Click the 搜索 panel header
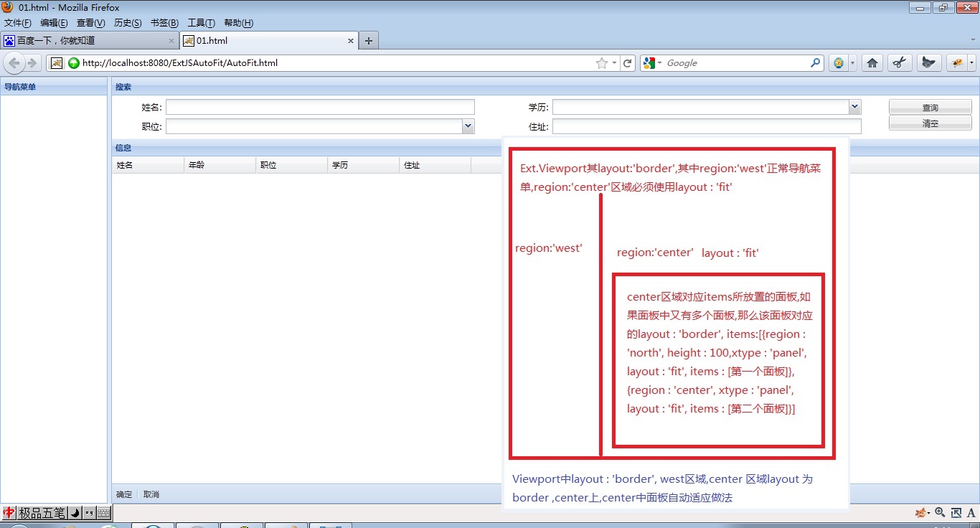The height and width of the screenshot is (528, 980). point(545,88)
